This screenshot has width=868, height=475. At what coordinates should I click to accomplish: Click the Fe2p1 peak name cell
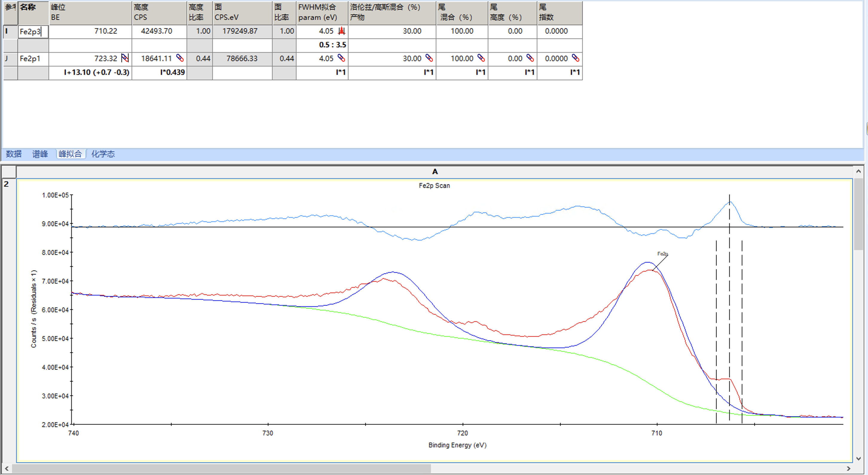[33, 59]
